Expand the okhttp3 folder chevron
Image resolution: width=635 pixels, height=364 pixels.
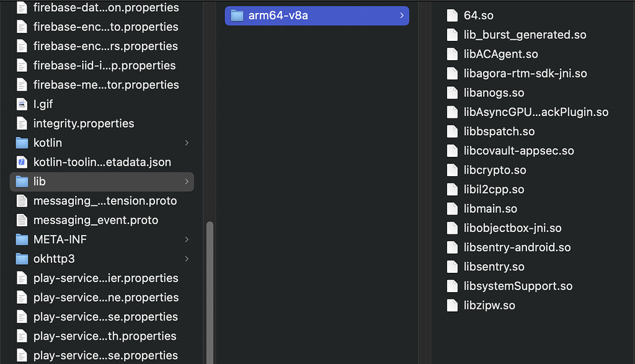[x=187, y=259]
